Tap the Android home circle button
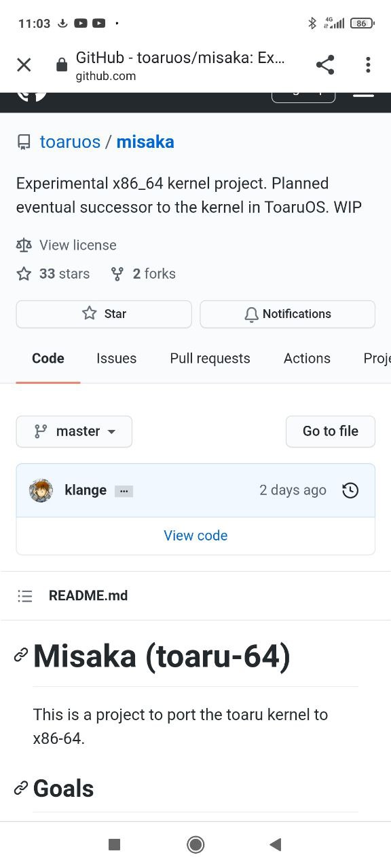This screenshot has height=868, width=391. pos(195,844)
